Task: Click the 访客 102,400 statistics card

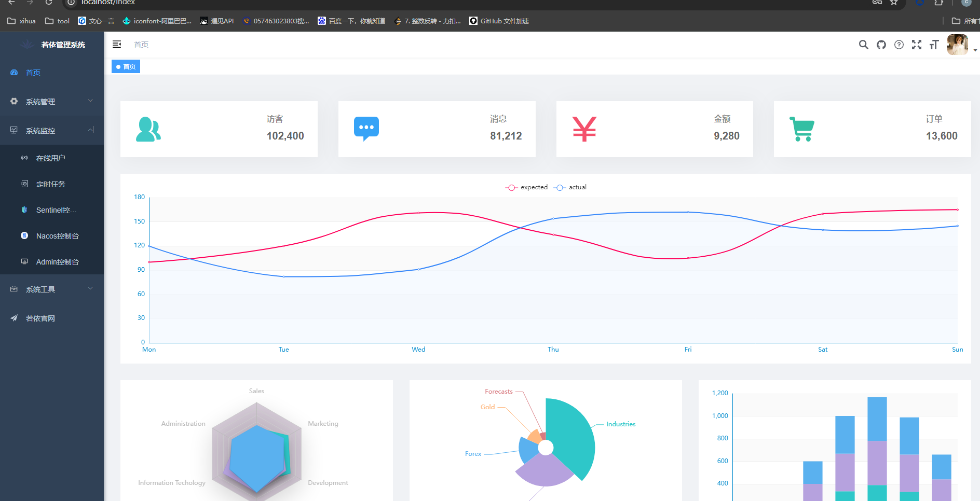Action: tap(219, 129)
